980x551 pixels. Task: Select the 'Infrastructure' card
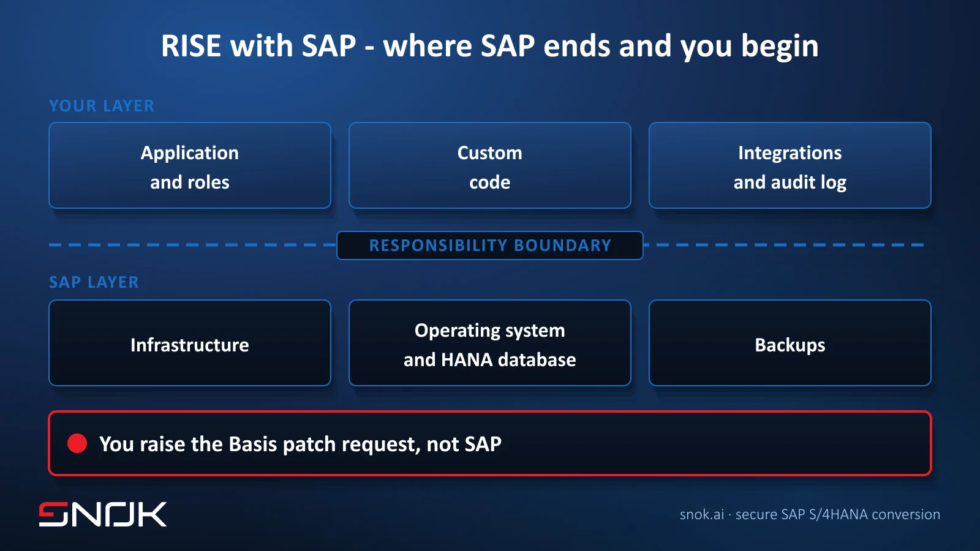tap(190, 343)
